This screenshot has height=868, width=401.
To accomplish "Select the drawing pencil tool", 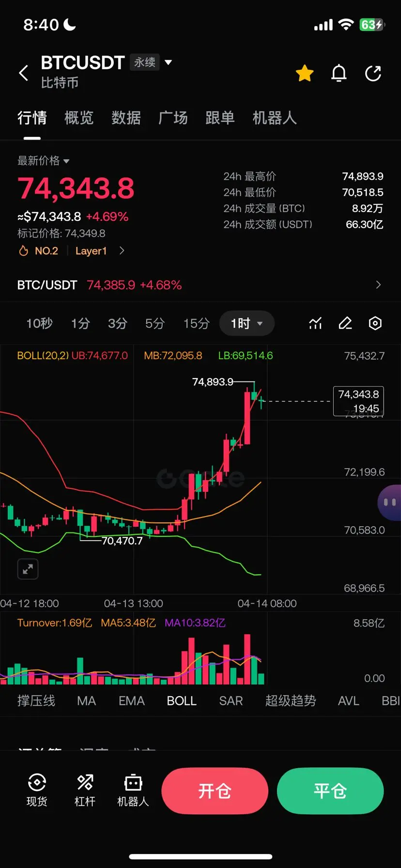I will pyautogui.click(x=345, y=323).
